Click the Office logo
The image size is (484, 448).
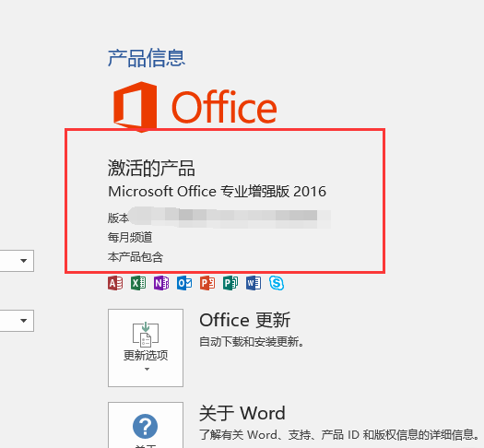click(x=195, y=107)
